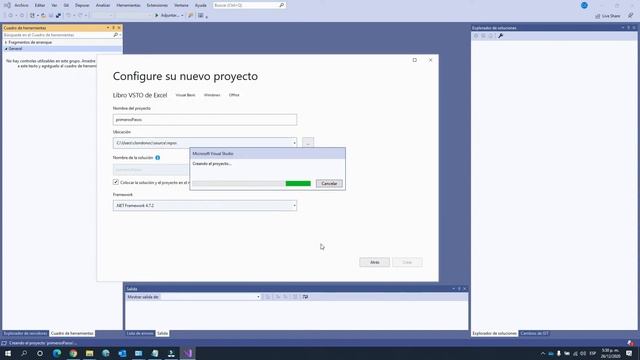
Task: Open the Herramientas menu
Action: (x=128, y=5)
